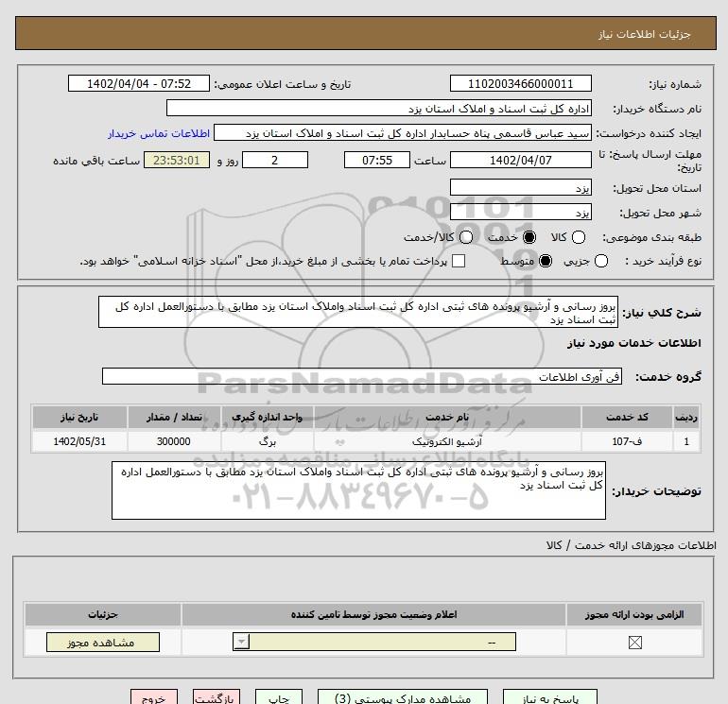Viewport: 728px width, 704px height.
Task: Open مشاهده مدارک پیوستی (3) button
Action: [403, 697]
